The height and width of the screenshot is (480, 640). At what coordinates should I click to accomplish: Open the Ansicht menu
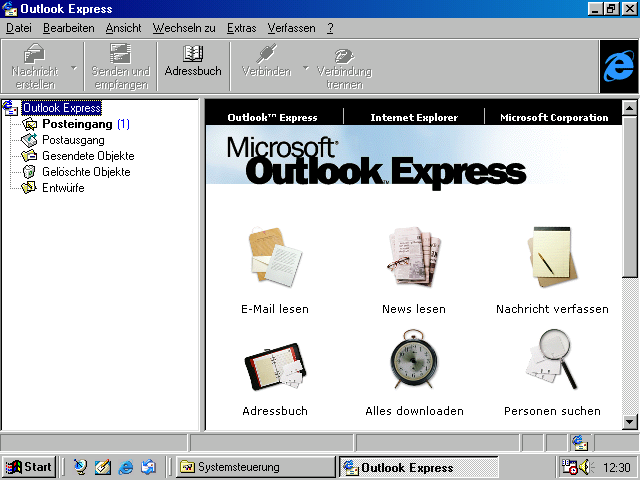click(x=123, y=28)
